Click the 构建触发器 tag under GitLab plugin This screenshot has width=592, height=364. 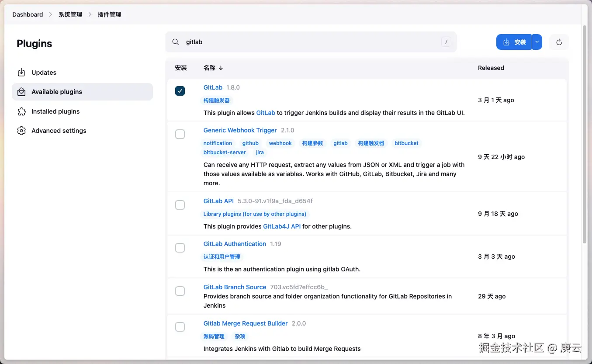(216, 100)
